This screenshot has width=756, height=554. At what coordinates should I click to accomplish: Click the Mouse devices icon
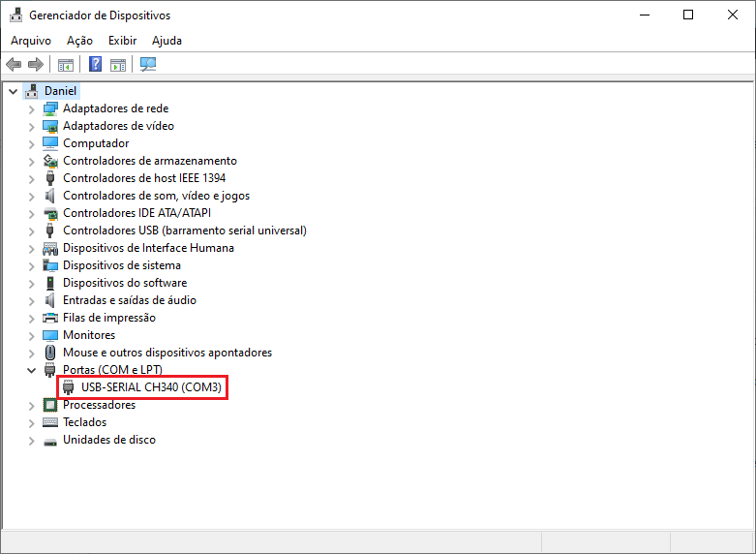click(x=50, y=353)
